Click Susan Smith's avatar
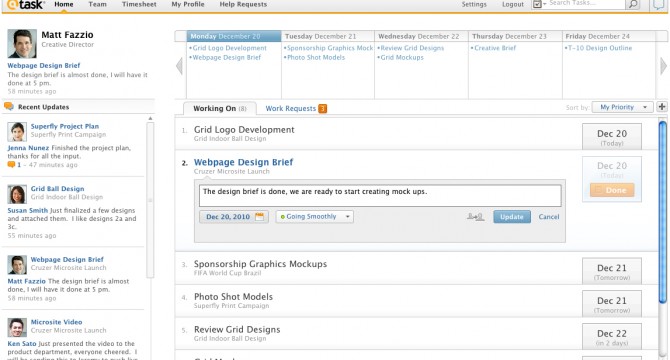Image resolution: width=670 pixels, height=360 pixels. point(17,194)
